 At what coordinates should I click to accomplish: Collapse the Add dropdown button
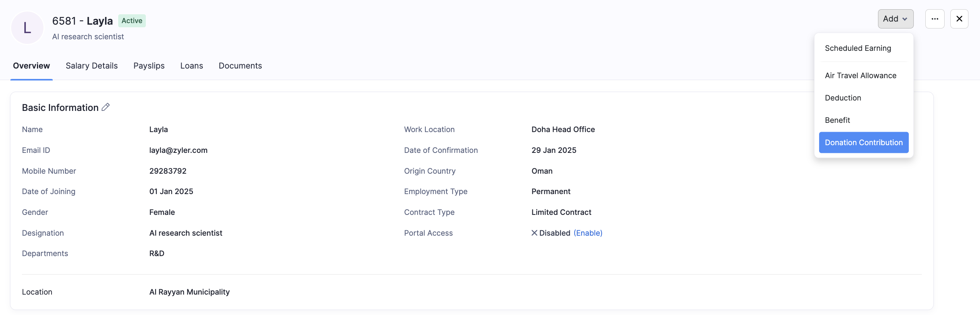(895, 19)
